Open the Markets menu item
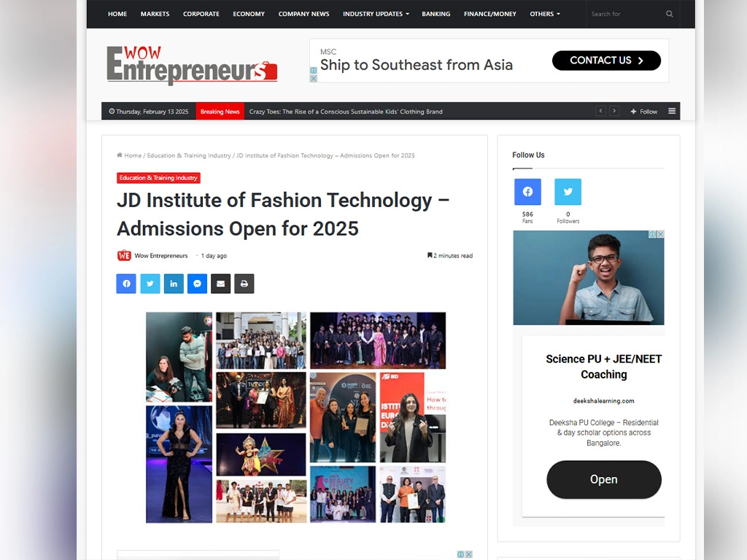The image size is (747, 560). click(155, 14)
